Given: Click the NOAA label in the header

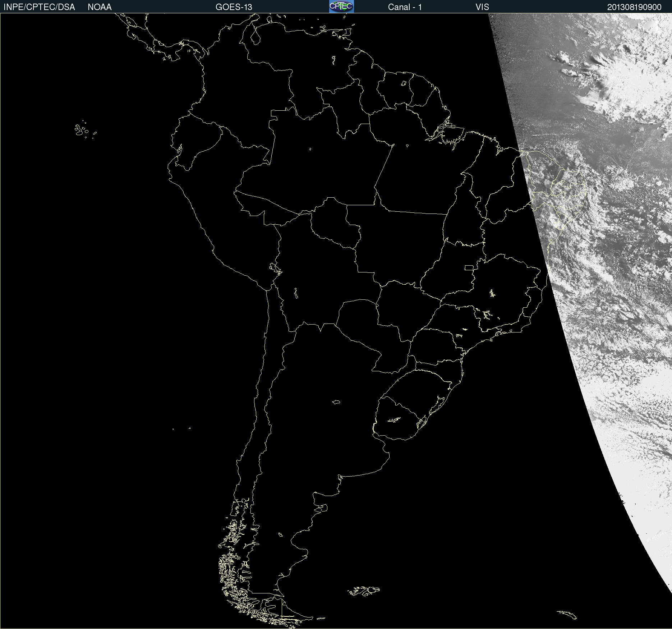Looking at the screenshot, I should (x=100, y=7).
